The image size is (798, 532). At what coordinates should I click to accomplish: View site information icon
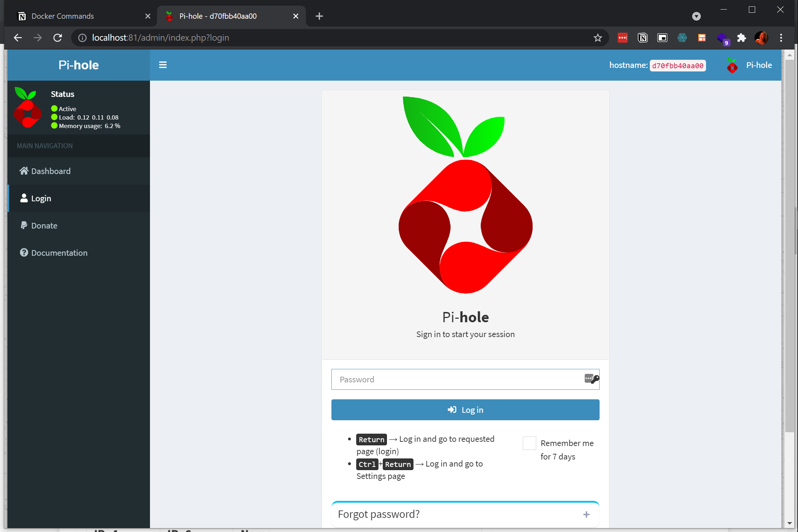pyautogui.click(x=82, y=38)
